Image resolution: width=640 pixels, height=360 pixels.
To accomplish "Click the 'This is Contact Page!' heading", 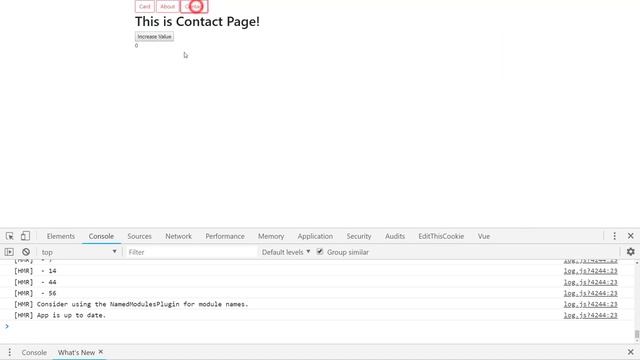I will (197, 21).
